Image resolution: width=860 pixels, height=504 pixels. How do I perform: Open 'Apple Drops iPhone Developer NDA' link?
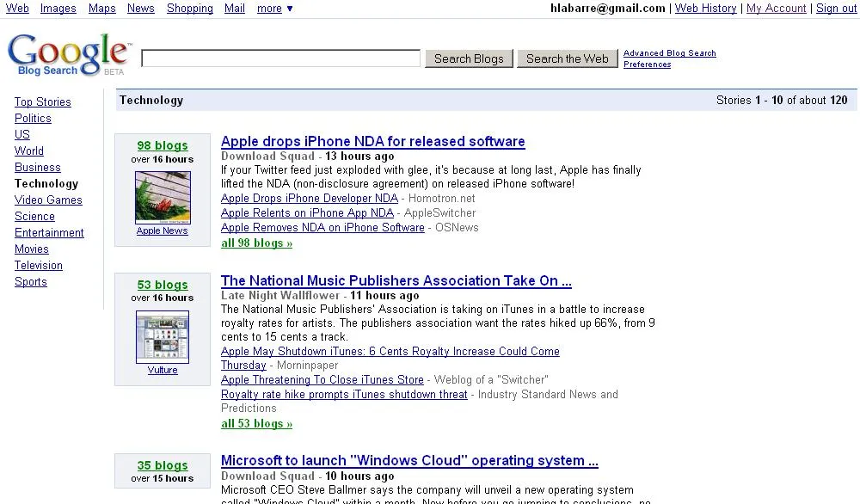tap(310, 199)
